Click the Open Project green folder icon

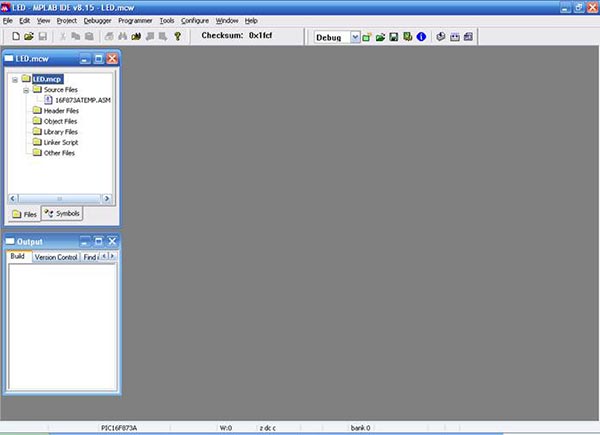point(380,37)
